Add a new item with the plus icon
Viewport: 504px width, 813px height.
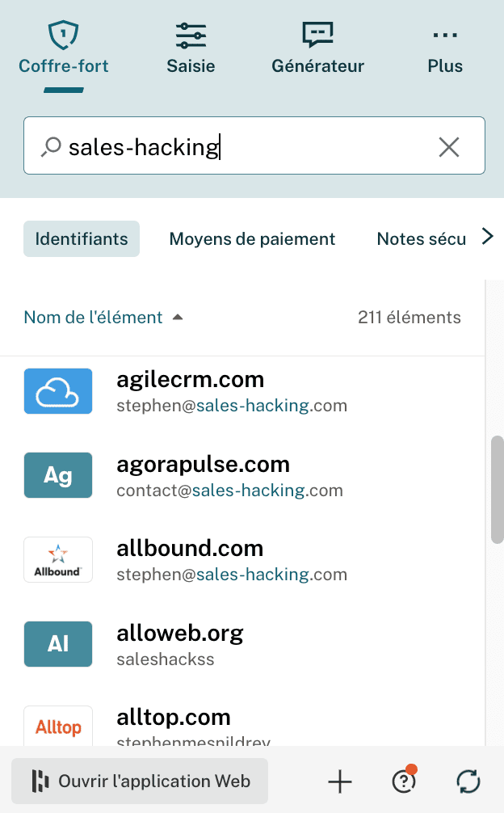(339, 781)
